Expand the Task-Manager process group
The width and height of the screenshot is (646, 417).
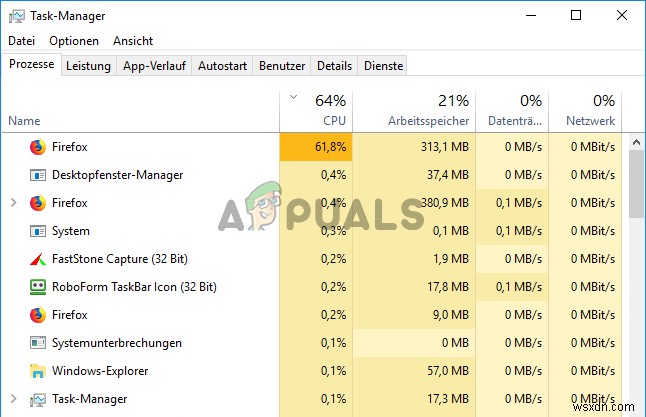pos(13,399)
